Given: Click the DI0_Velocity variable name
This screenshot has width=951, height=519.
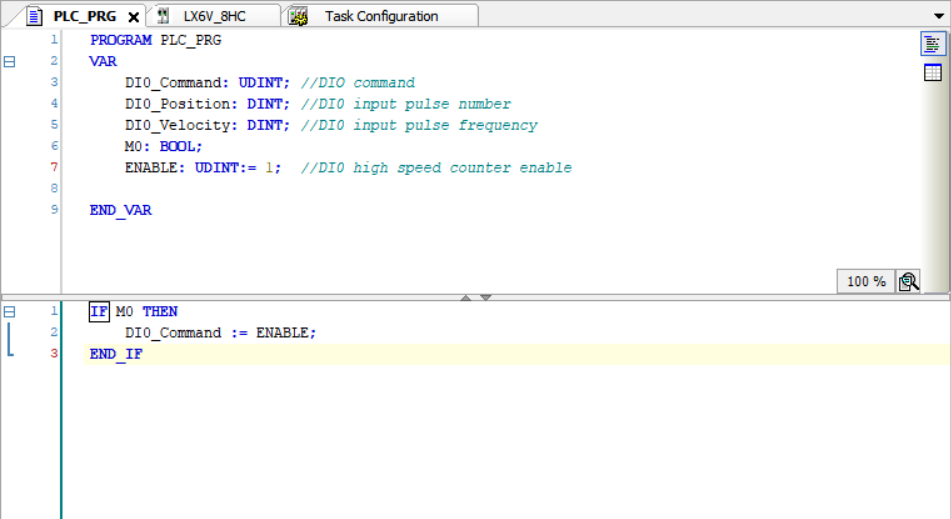Looking at the screenshot, I should [x=177, y=125].
